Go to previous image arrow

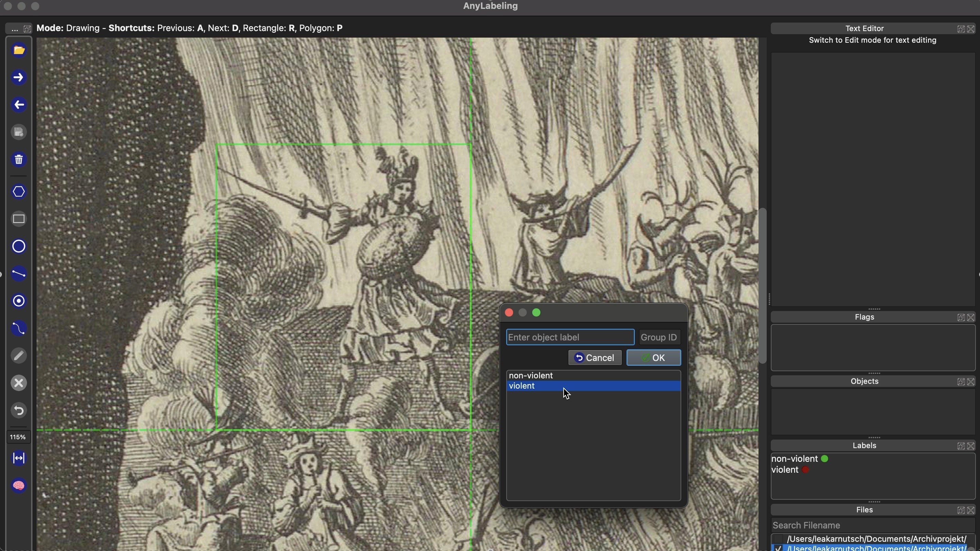pos(19,105)
